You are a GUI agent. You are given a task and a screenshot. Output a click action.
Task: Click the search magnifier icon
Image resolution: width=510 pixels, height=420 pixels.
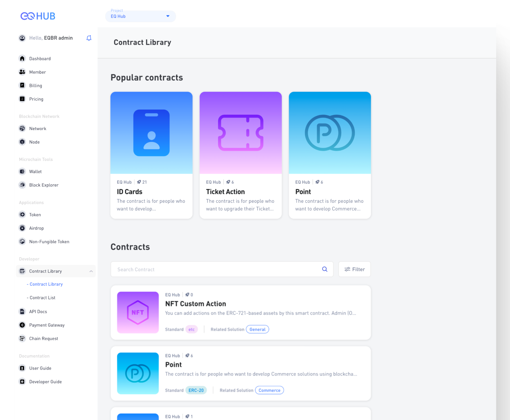click(325, 269)
